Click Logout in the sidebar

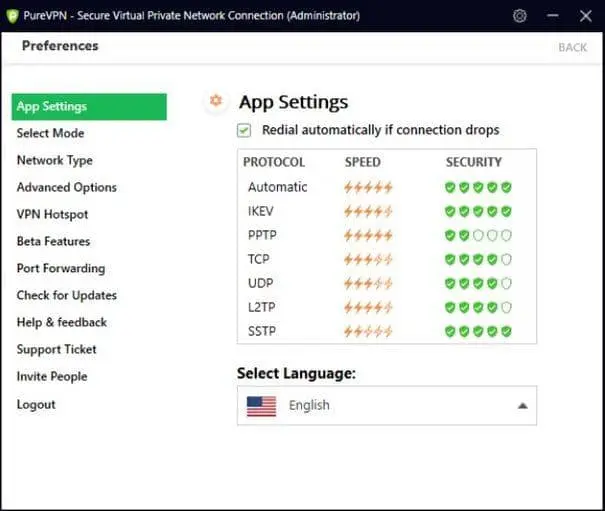(36, 404)
